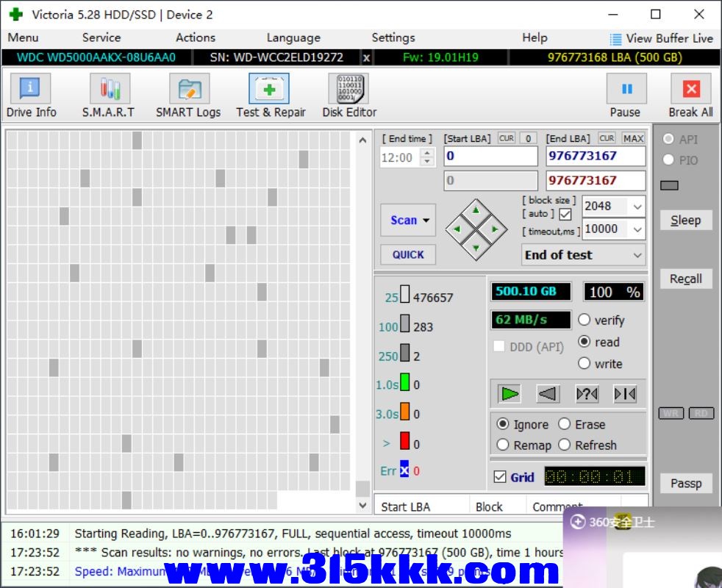Choose the Erase error action
Image resolution: width=722 pixels, height=588 pixels.
click(565, 423)
